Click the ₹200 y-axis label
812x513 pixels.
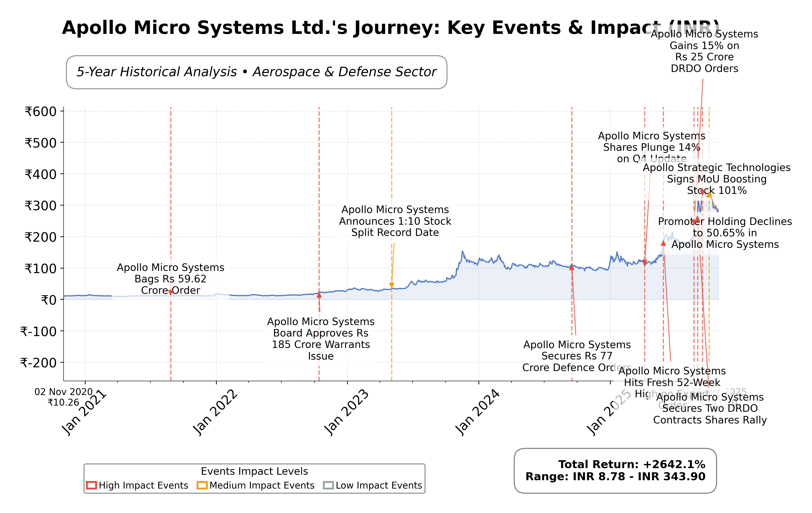click(40, 237)
